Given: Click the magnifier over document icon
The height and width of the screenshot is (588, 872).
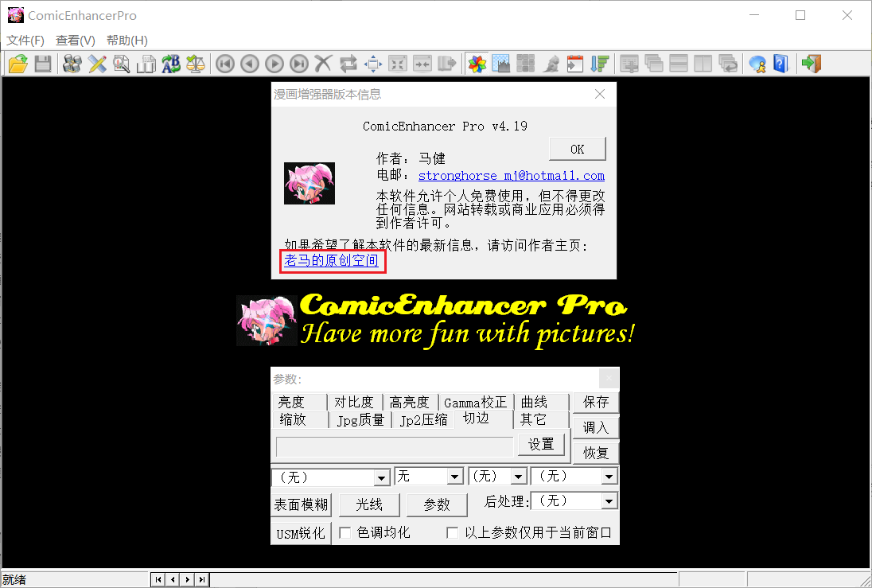Looking at the screenshot, I should (x=121, y=64).
